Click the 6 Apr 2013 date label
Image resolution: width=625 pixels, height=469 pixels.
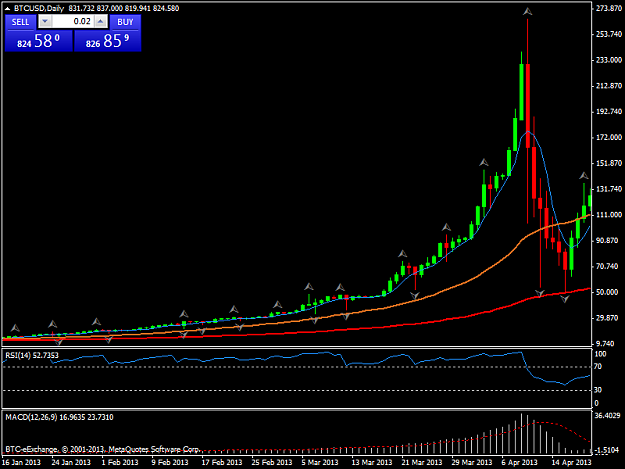520,462
